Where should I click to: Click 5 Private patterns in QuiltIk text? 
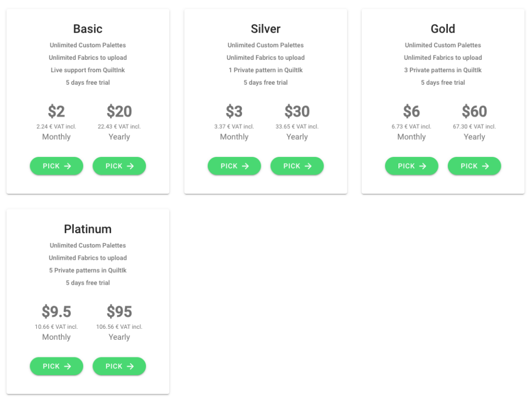point(88,270)
